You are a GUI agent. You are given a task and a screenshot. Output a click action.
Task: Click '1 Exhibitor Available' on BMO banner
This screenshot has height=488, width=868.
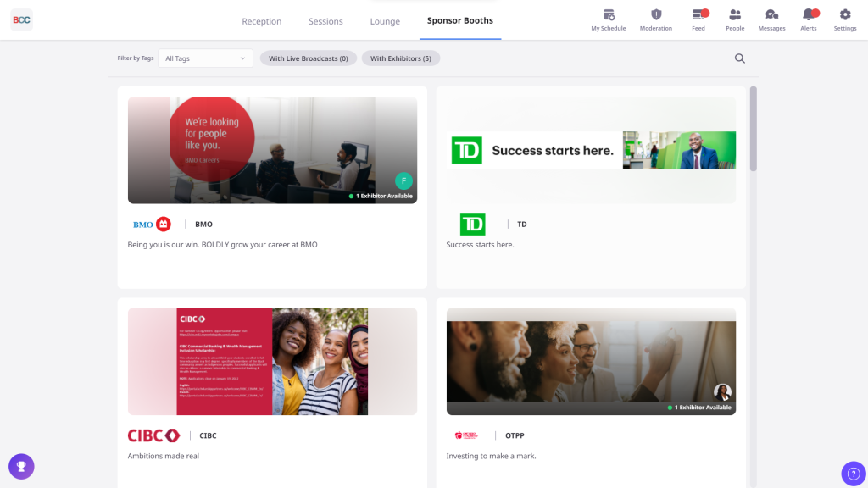point(381,196)
